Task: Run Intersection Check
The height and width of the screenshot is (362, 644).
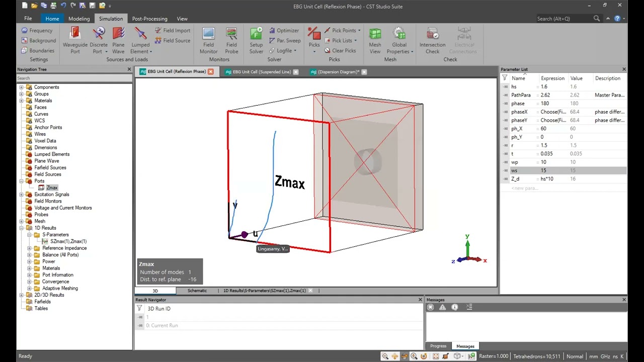Action: coord(432,40)
